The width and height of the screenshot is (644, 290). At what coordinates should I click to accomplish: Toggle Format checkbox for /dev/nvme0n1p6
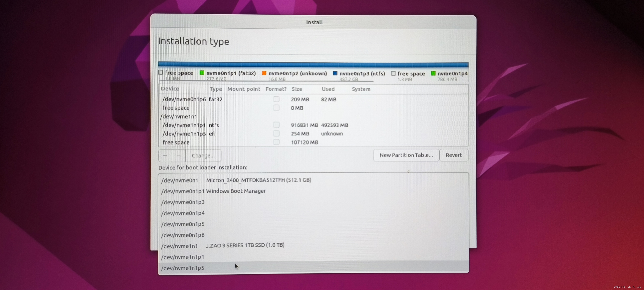pos(276,99)
